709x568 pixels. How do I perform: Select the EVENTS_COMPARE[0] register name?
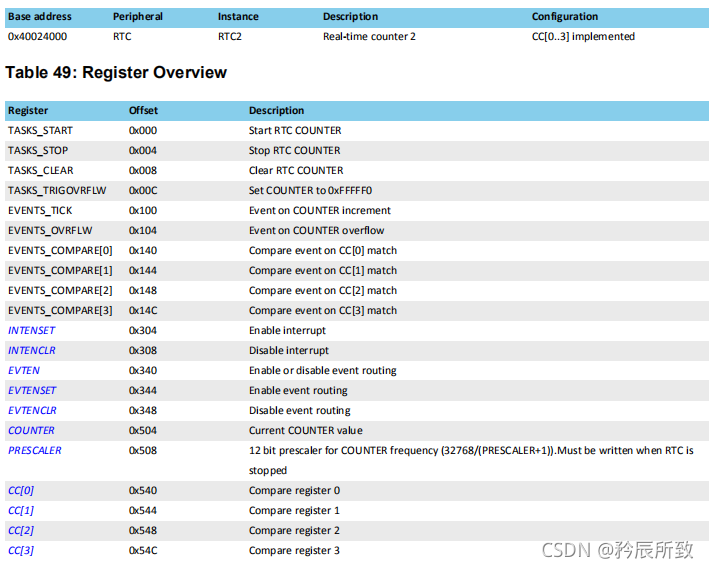click(x=60, y=251)
